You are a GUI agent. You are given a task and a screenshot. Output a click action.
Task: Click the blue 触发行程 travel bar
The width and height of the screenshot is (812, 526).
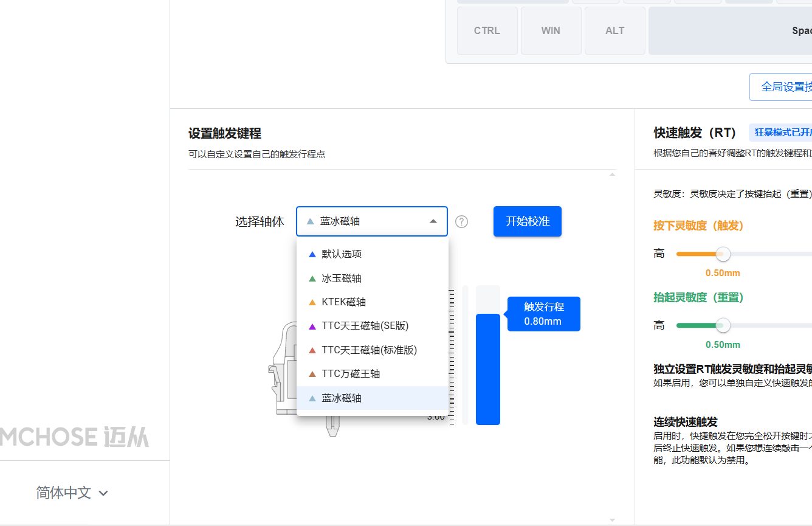488,369
